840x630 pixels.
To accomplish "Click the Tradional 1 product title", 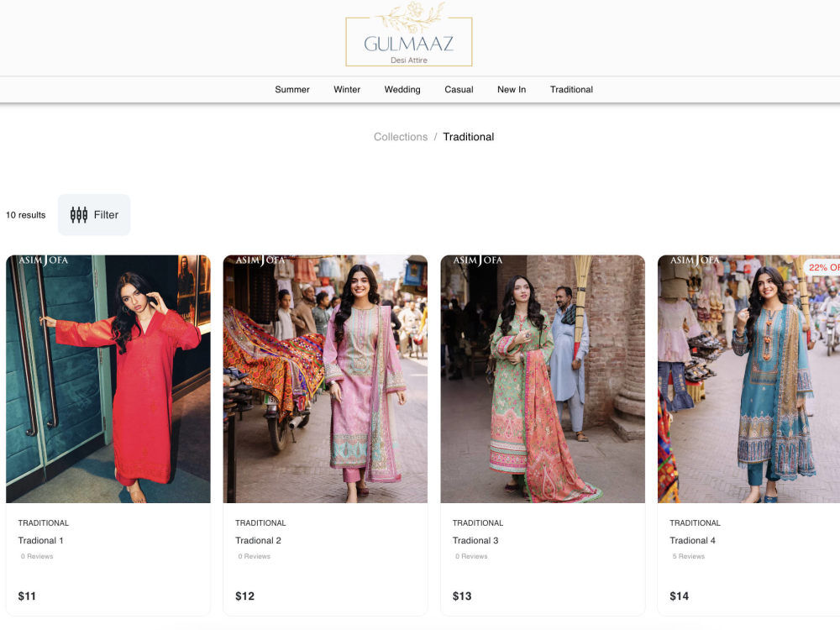I will click(40, 540).
